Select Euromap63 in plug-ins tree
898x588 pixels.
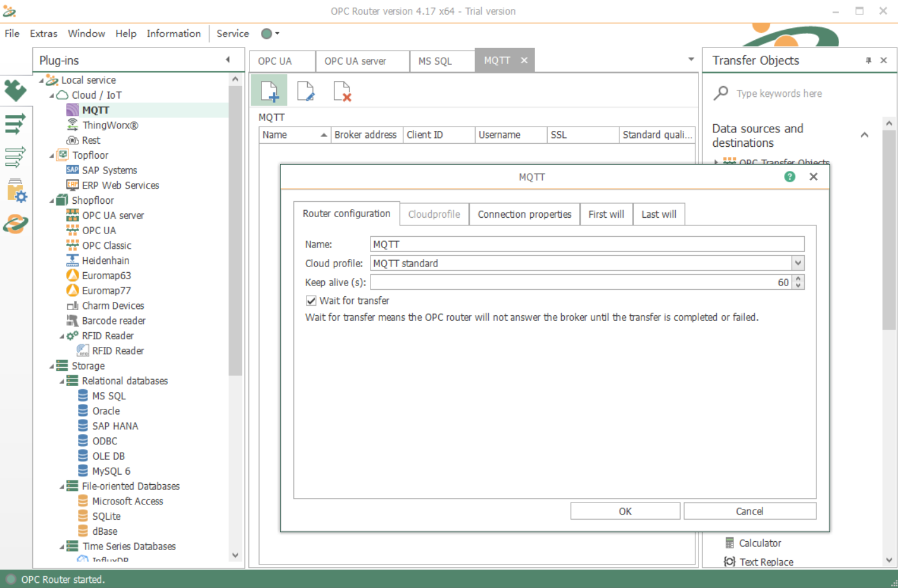pos(106,275)
